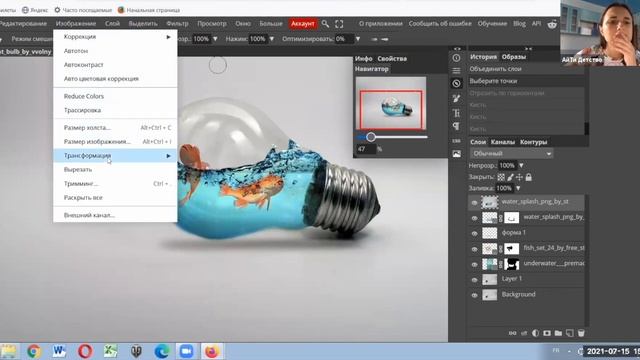Hide the fish_set_24 layer

[x=474, y=249]
